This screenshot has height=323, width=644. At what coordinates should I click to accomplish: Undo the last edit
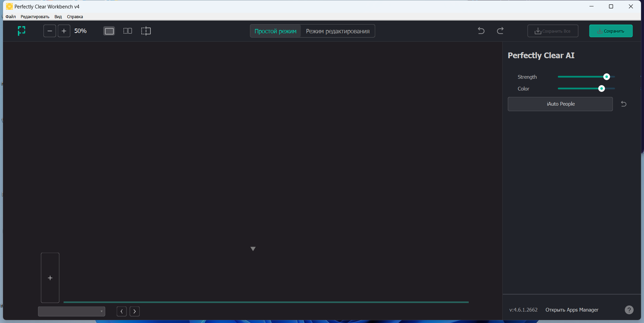(481, 31)
